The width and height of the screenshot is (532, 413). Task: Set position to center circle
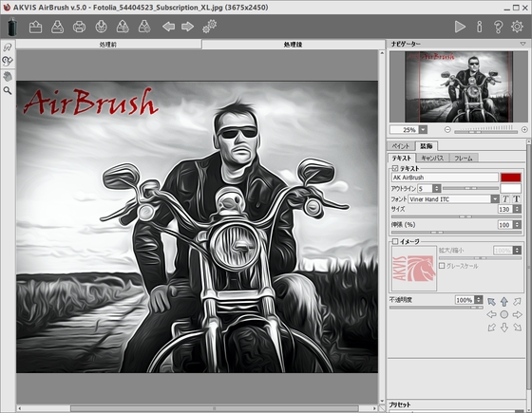click(504, 314)
